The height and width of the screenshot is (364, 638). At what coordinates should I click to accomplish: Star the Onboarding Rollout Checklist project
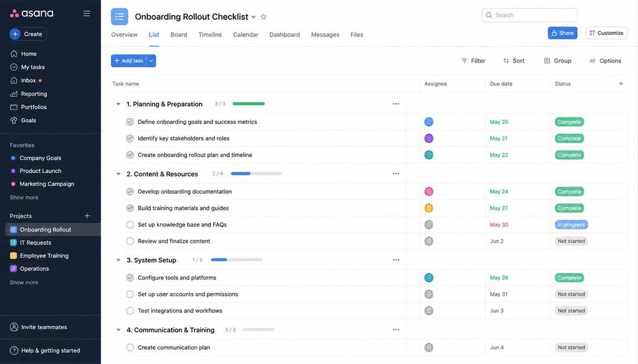(264, 17)
